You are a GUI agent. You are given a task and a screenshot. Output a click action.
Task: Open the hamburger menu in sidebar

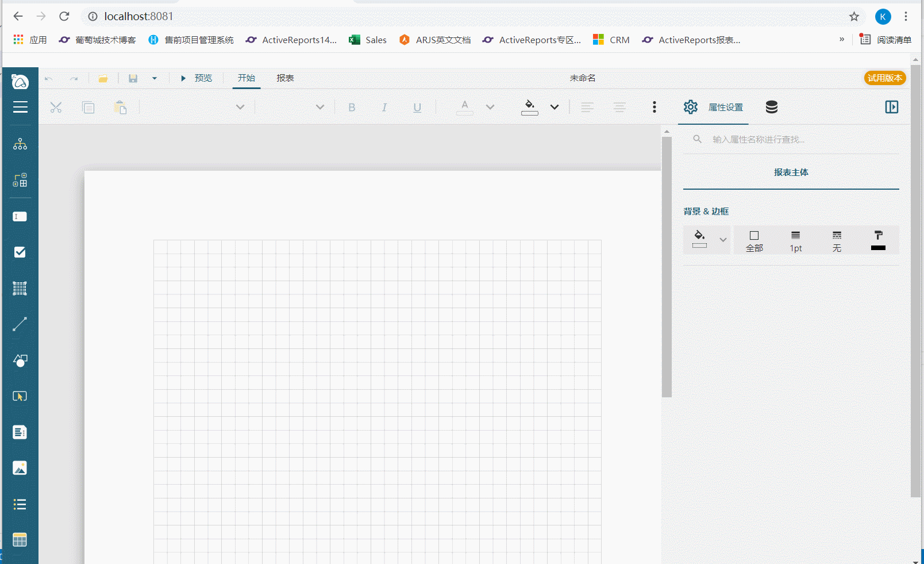click(20, 107)
